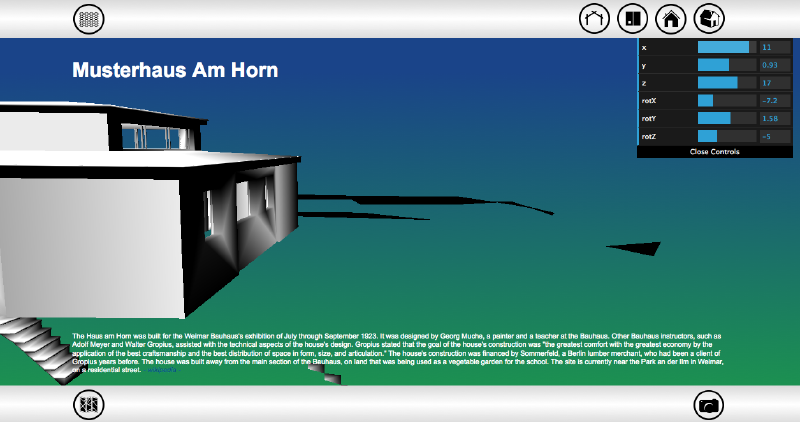Click the y value field showing 0.93
Image resolution: width=800 pixels, height=422 pixels.
[x=775, y=65]
